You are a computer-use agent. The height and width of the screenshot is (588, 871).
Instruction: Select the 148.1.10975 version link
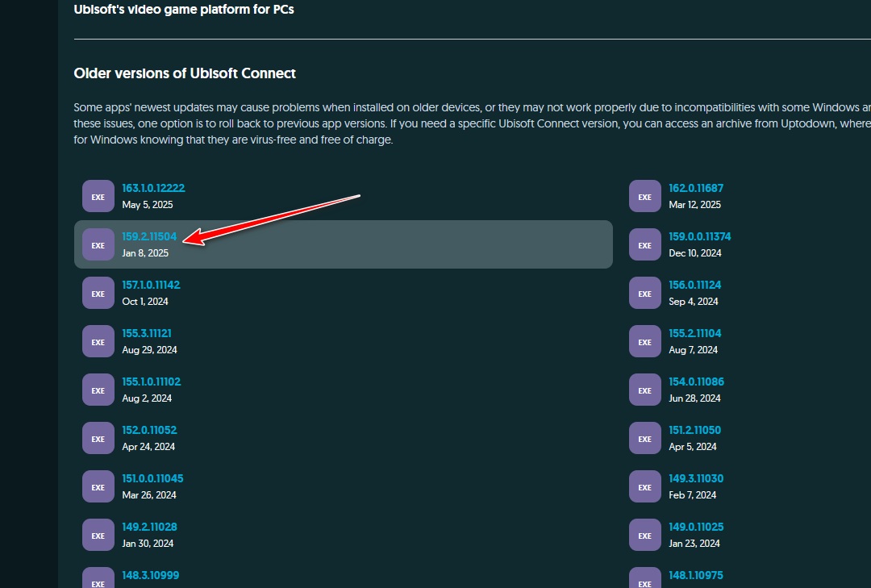pos(695,575)
